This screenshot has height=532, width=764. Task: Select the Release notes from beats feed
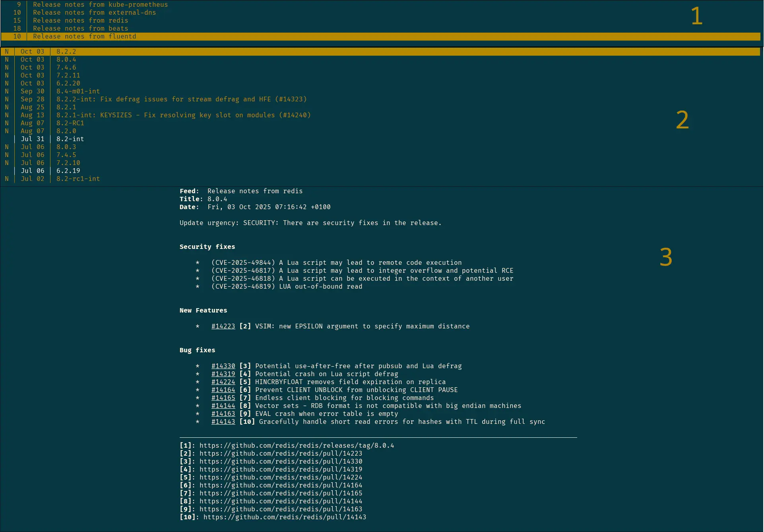[81, 28]
